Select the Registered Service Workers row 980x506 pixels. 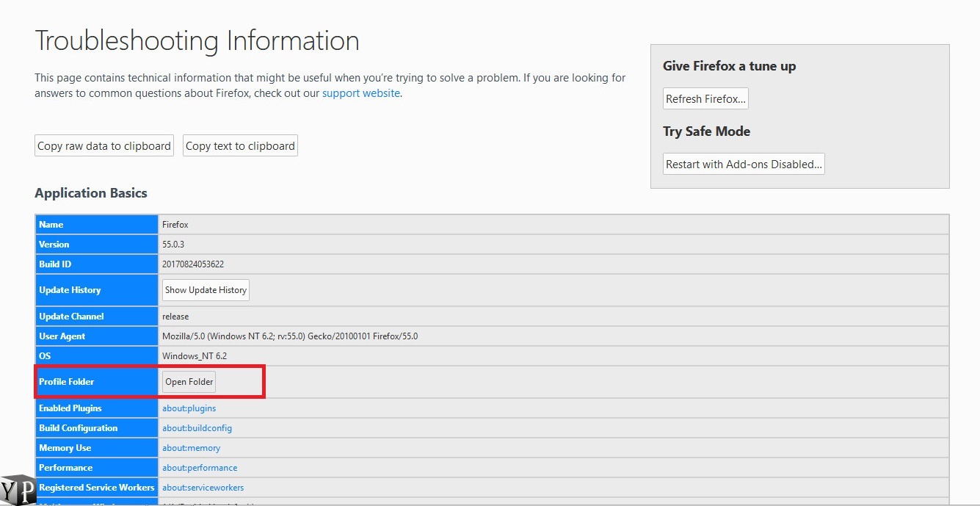(x=96, y=487)
